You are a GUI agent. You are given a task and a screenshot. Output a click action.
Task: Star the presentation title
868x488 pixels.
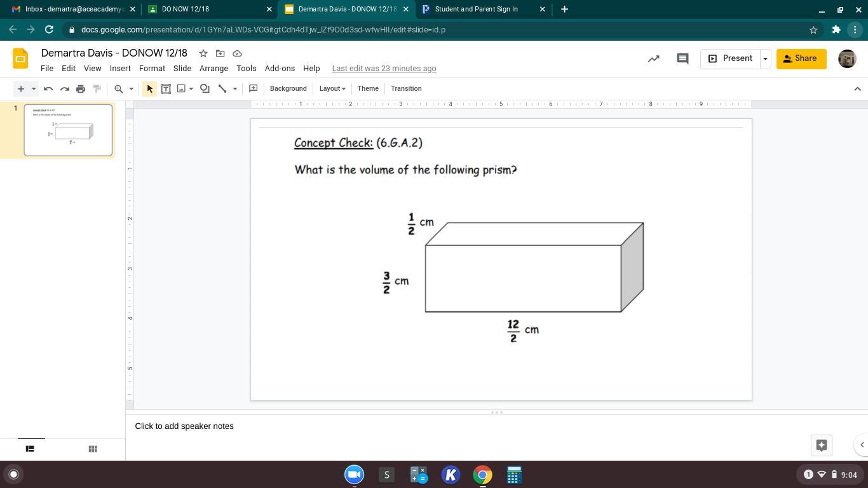point(203,53)
